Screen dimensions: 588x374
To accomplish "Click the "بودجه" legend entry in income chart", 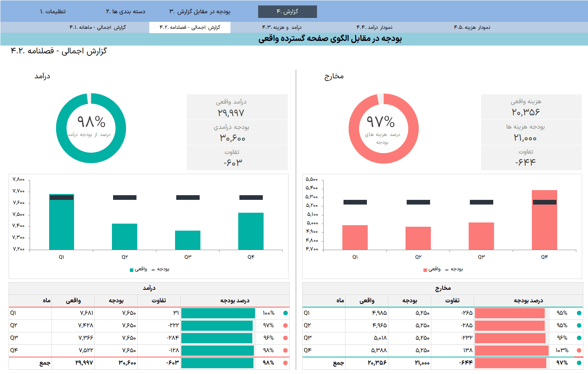I will (x=161, y=269).
